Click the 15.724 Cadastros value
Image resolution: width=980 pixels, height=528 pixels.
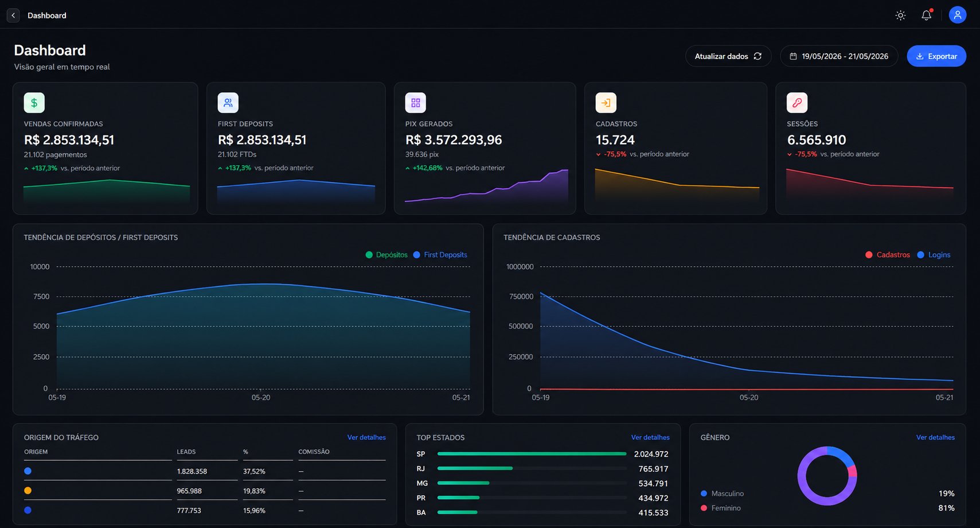point(615,140)
